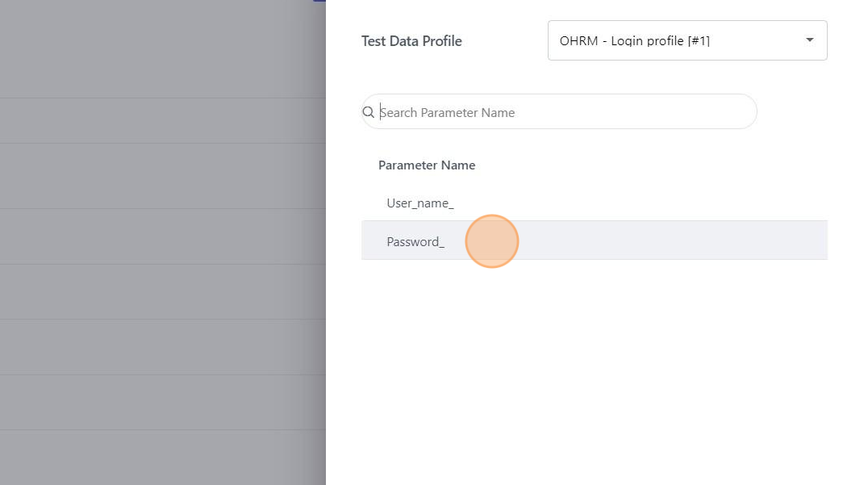Click the Test Data Profile label
This screenshot has height=485, width=868.
(411, 41)
